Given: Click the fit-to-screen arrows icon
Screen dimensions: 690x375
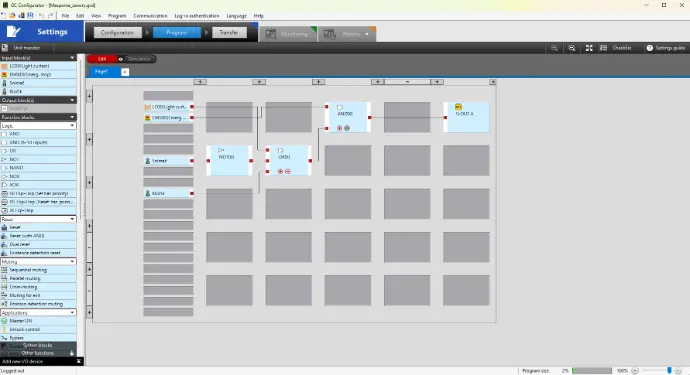Looking at the screenshot, I should click(589, 48).
